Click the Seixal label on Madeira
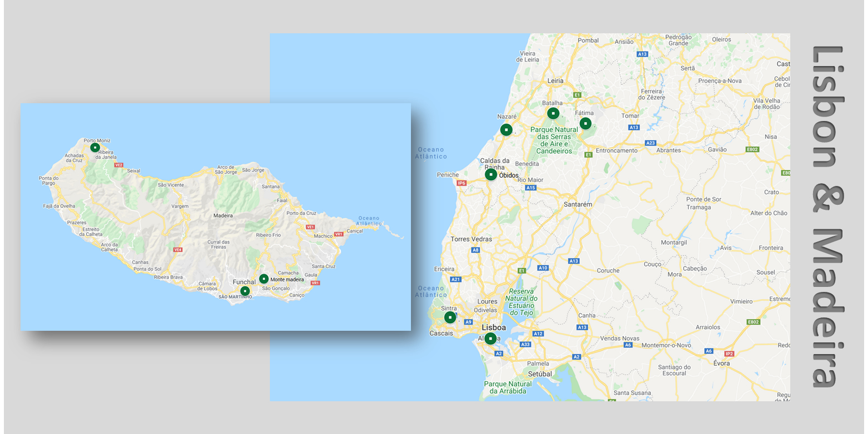The width and height of the screenshot is (868, 434). pyautogui.click(x=134, y=171)
